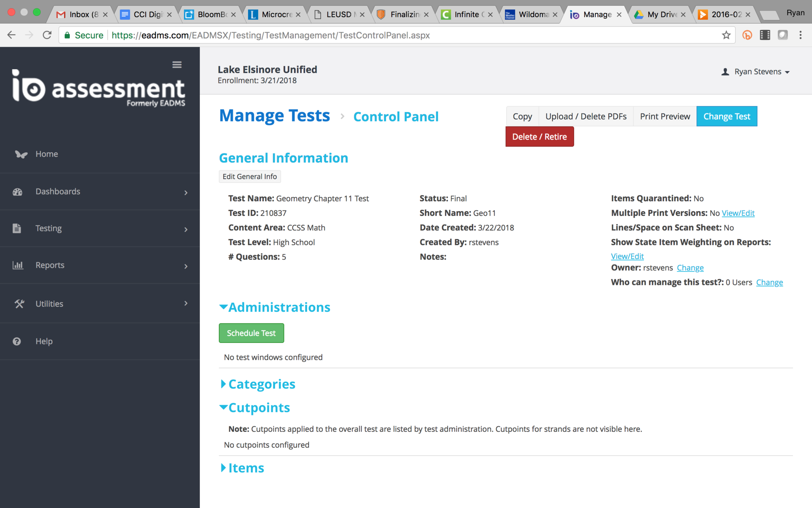
Task: Click the Reports bar chart icon
Action: (x=18, y=265)
